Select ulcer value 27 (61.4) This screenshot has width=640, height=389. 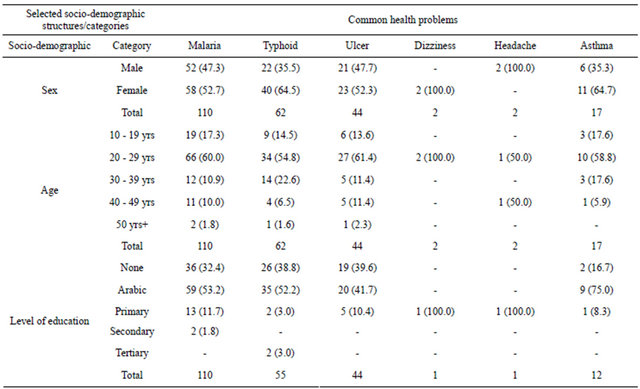[357, 157]
